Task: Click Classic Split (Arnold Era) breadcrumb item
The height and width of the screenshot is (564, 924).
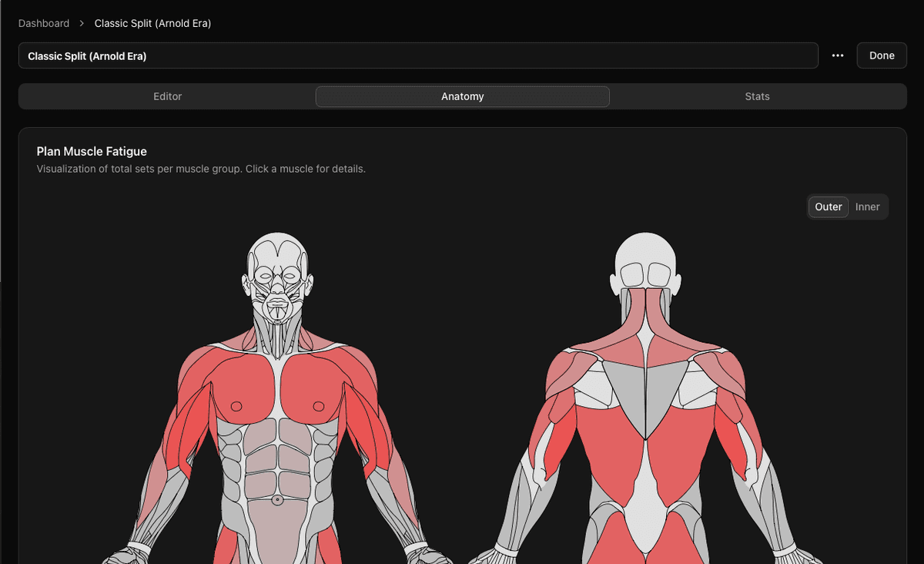Action: [x=152, y=23]
